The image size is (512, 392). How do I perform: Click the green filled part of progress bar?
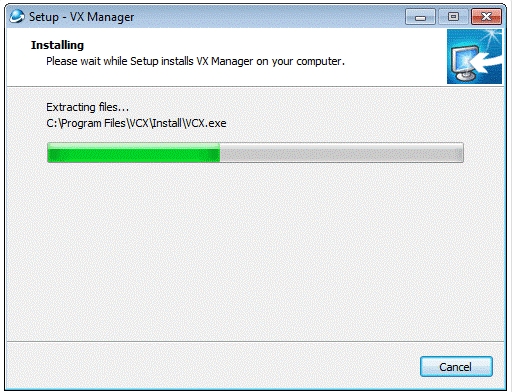tap(134, 153)
